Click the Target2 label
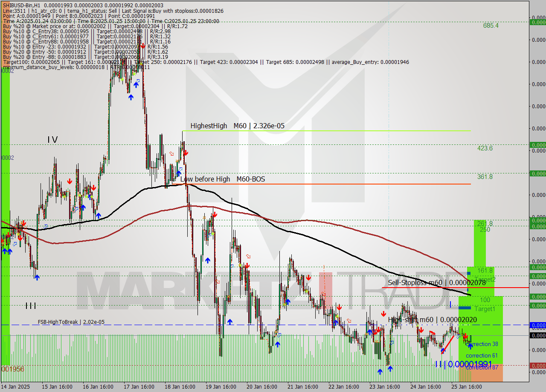The image size is (546, 392). click(485, 280)
